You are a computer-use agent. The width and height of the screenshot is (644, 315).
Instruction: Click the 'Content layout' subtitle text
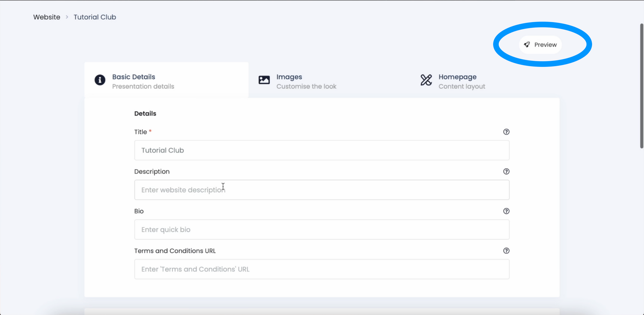[x=462, y=87]
